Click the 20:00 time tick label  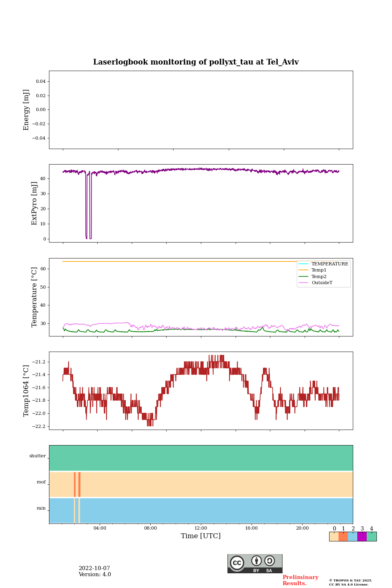coord(302,528)
